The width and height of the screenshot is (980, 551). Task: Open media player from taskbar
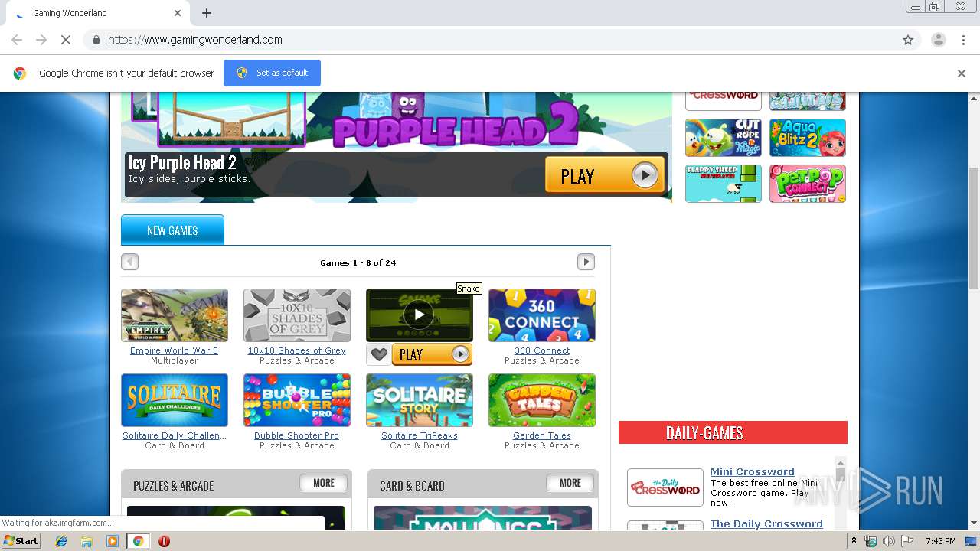coord(113,541)
